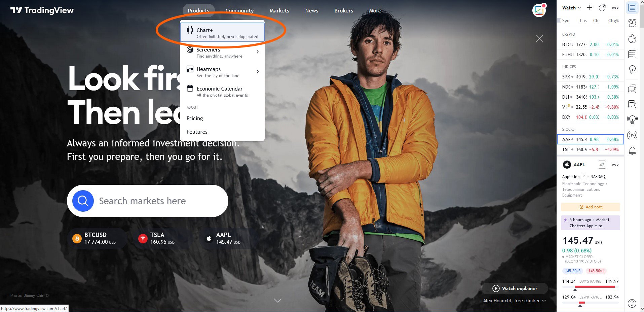
Task: Open the Hotlists flame icon
Action: point(632,39)
